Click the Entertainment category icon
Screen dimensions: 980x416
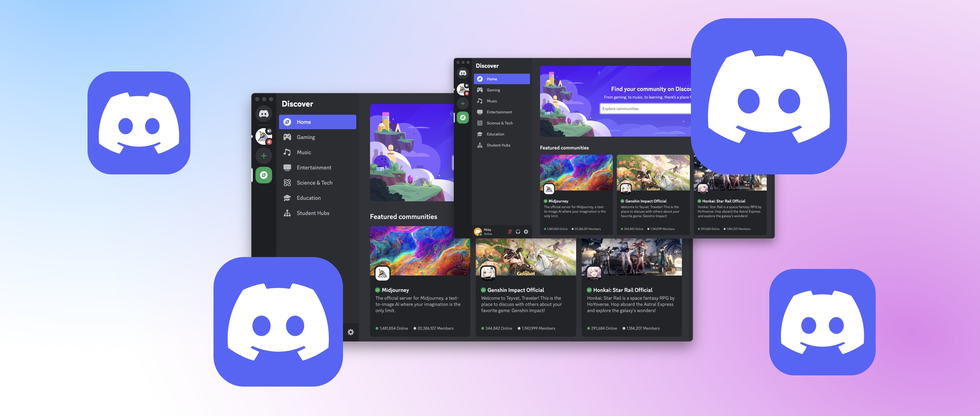click(288, 167)
